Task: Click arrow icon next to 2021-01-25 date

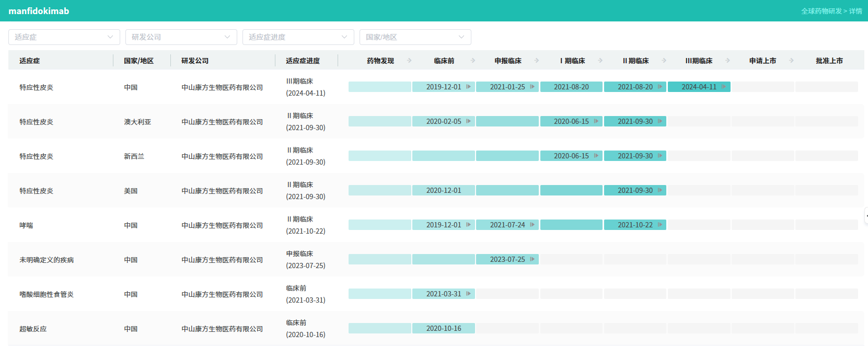Action: [532, 87]
